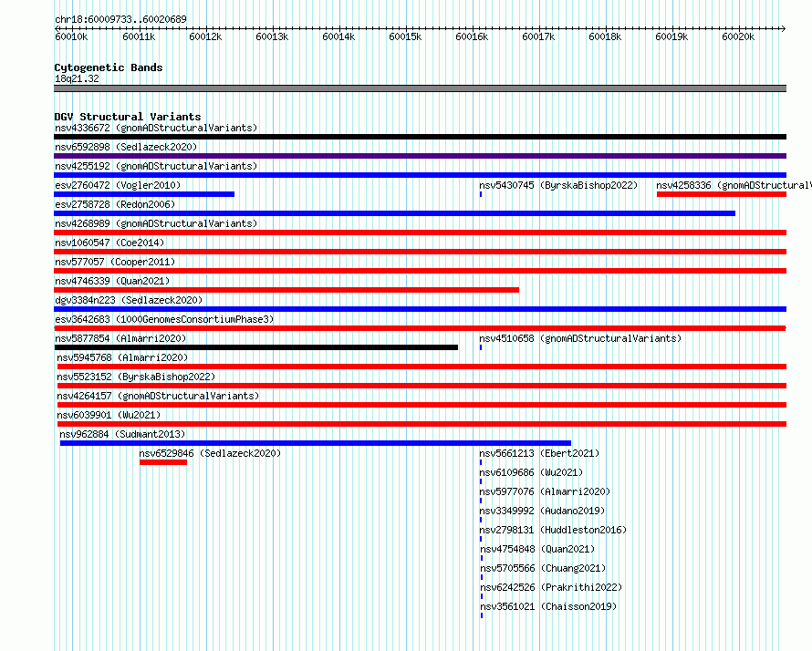Select the nsv5523152 red variant bar
The width and height of the screenshot is (812, 651).
[x=422, y=386]
